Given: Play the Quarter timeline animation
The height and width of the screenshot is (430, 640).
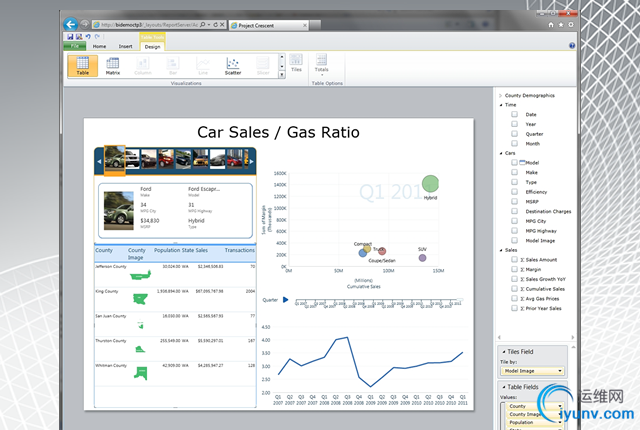Looking at the screenshot, I should pos(286,300).
